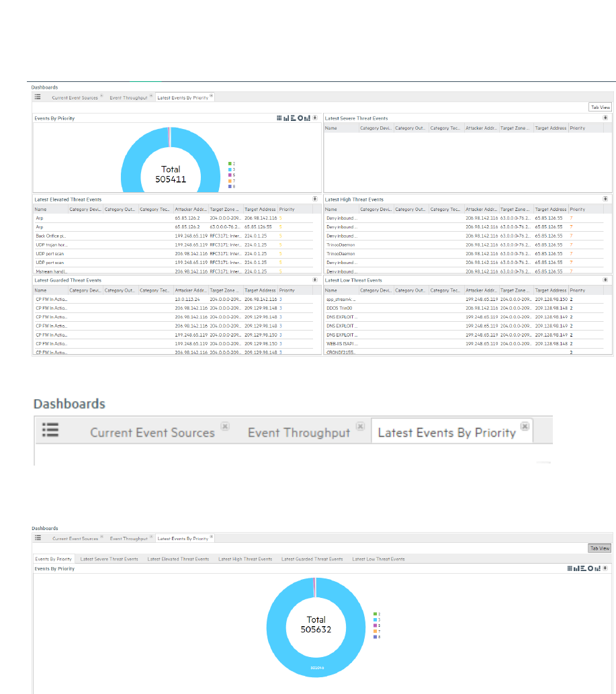The image size is (616, 694).
Task: Close Latest Events By Priority tab in tab-view dashboard
Action: click(x=212, y=536)
